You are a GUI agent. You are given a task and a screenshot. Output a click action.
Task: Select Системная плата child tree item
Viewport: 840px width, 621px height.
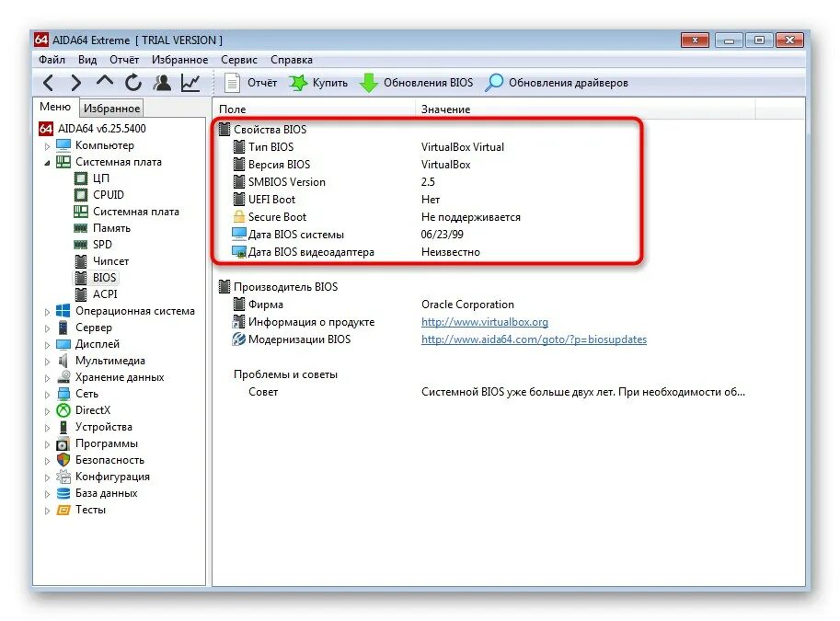pos(135,212)
